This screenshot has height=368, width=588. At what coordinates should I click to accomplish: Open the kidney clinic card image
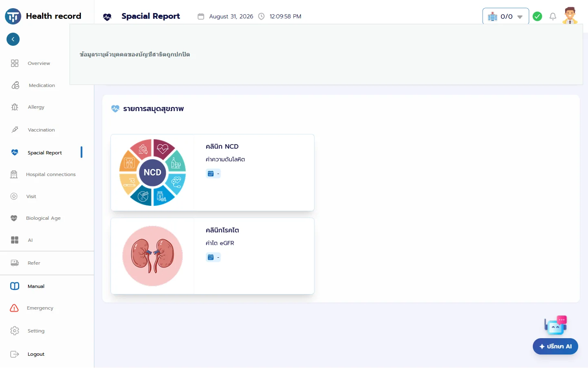click(x=153, y=256)
